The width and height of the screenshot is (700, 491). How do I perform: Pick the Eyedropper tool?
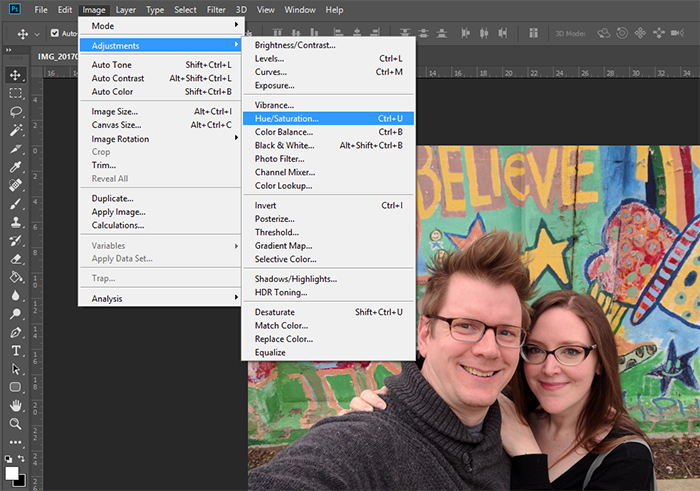pos(16,167)
